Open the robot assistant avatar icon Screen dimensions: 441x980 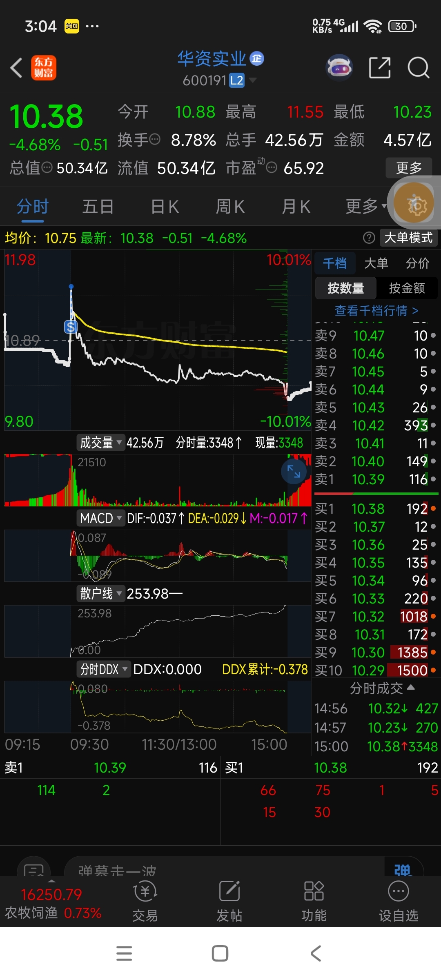click(x=339, y=67)
